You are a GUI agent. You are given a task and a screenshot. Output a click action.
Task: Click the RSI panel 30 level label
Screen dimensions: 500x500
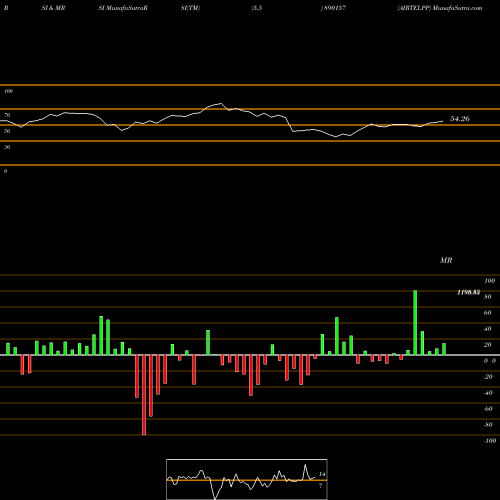(7, 147)
